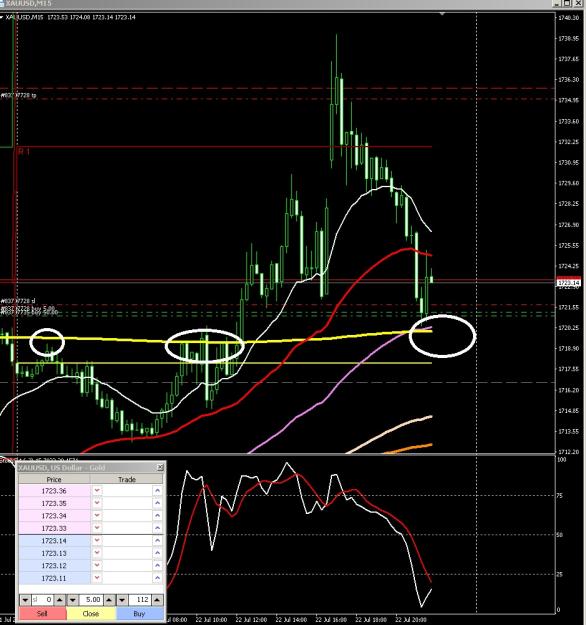Increase the stop loss value with up arrow
Screen dimensions: 586x625
click(x=59, y=599)
